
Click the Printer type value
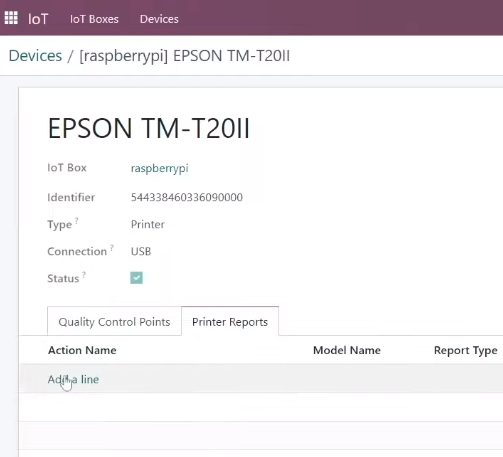click(x=147, y=224)
